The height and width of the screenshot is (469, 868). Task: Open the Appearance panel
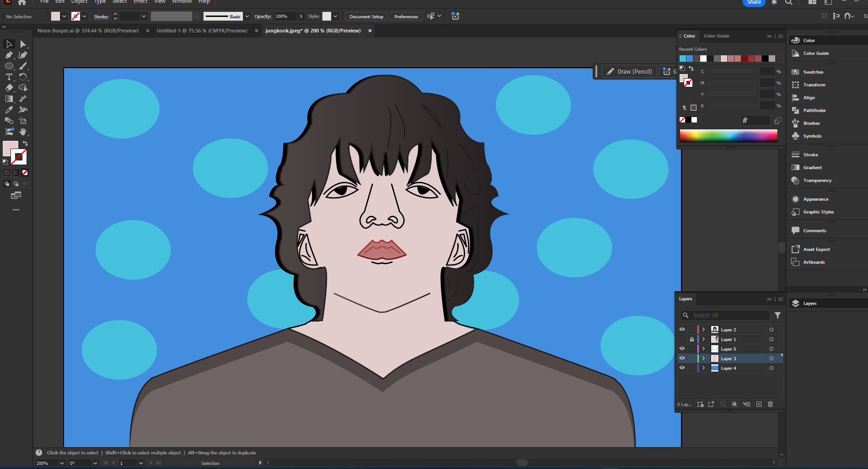point(815,199)
